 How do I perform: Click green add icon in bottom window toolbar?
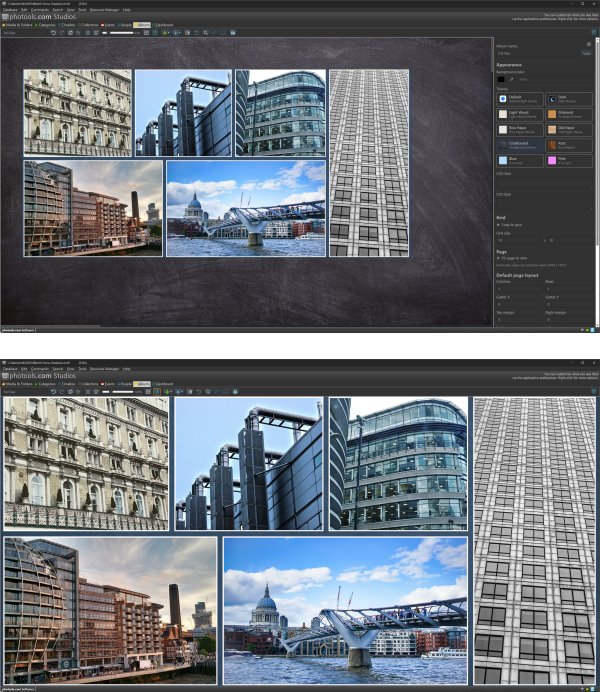click(167, 391)
